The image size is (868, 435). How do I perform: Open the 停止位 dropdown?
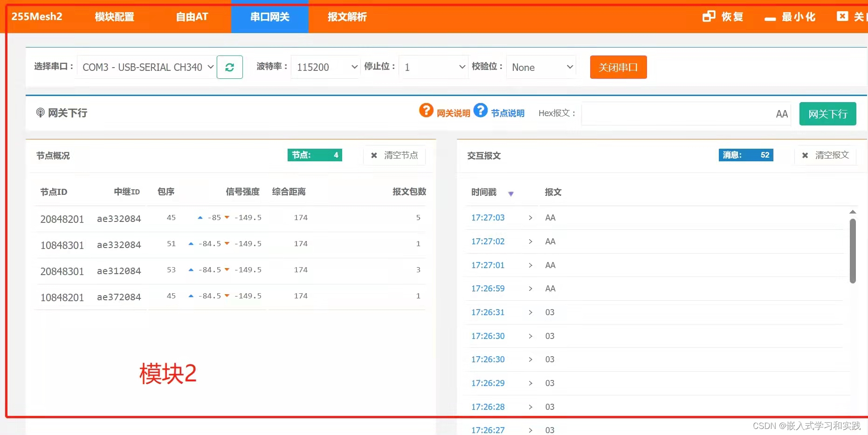pyautogui.click(x=434, y=67)
